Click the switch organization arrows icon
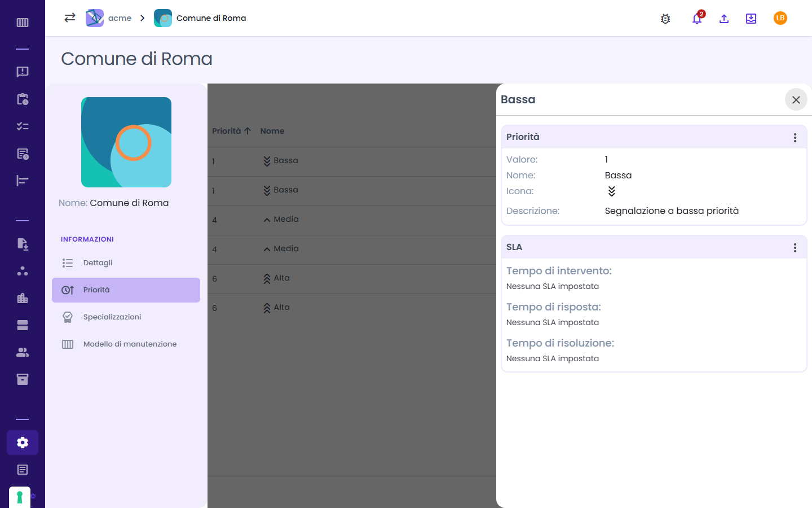This screenshot has height=508, width=812. pos(70,17)
